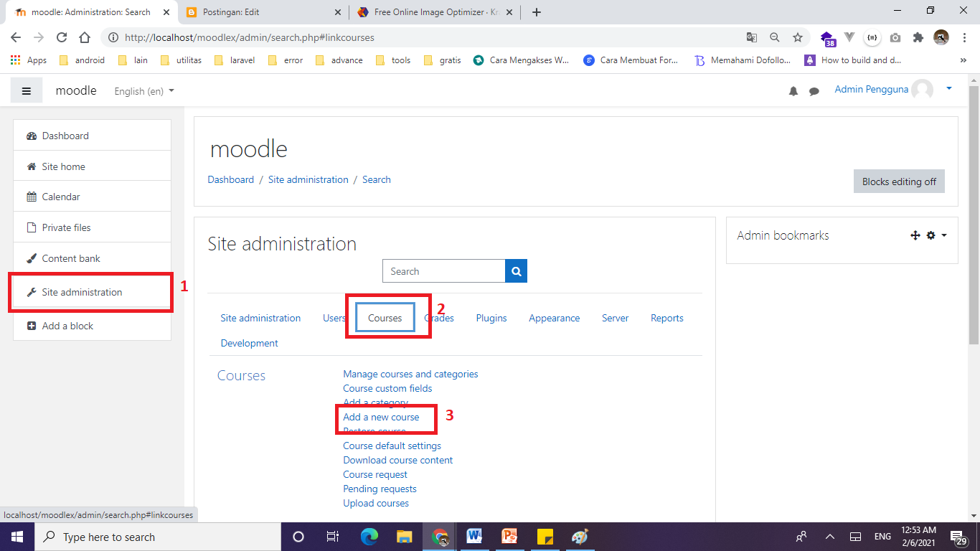This screenshot has width=980, height=551.
Task: Open the Admin Pengguna user menu arrow
Action: click(949, 89)
